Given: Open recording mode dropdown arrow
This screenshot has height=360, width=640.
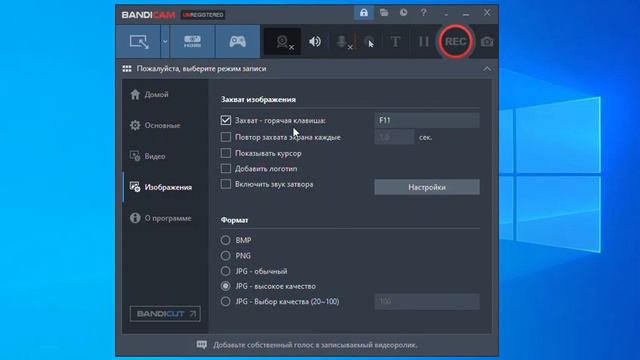Looking at the screenshot, I should (x=165, y=42).
